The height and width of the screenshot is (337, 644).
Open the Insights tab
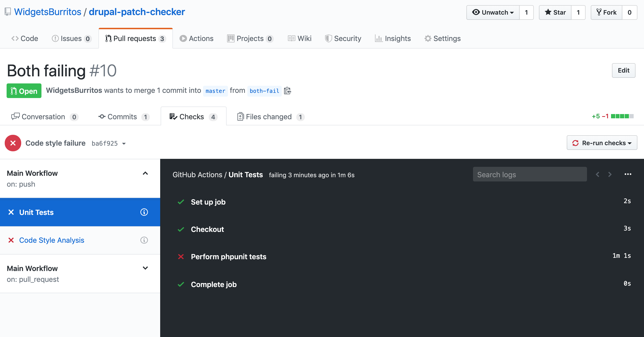(393, 38)
